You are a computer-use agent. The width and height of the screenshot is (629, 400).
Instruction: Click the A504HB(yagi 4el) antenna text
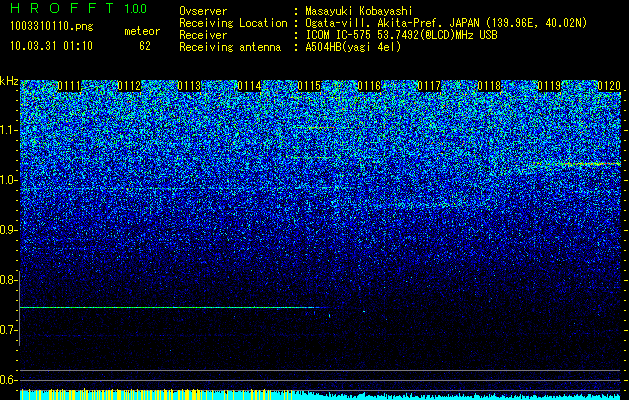click(353, 47)
